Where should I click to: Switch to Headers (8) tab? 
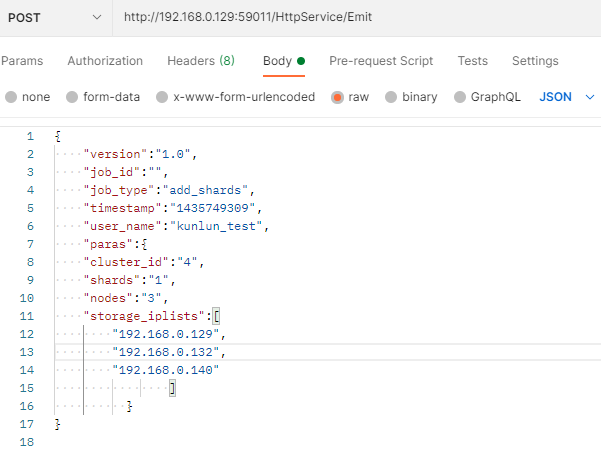pyautogui.click(x=201, y=61)
